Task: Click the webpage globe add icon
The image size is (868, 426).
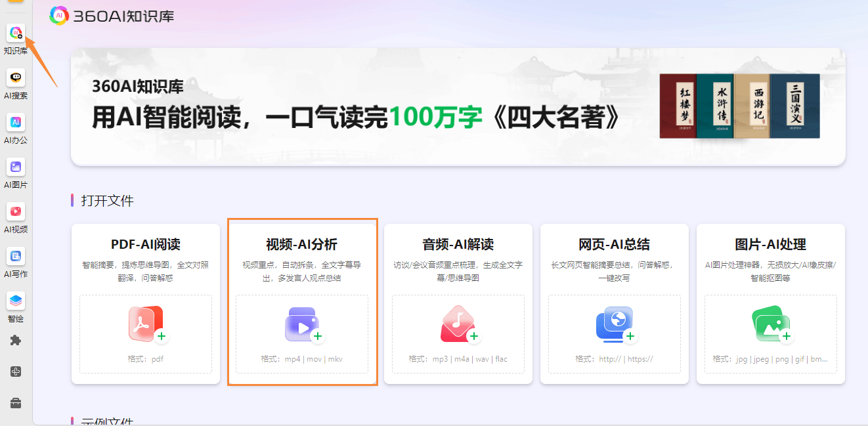Action: [617, 325]
